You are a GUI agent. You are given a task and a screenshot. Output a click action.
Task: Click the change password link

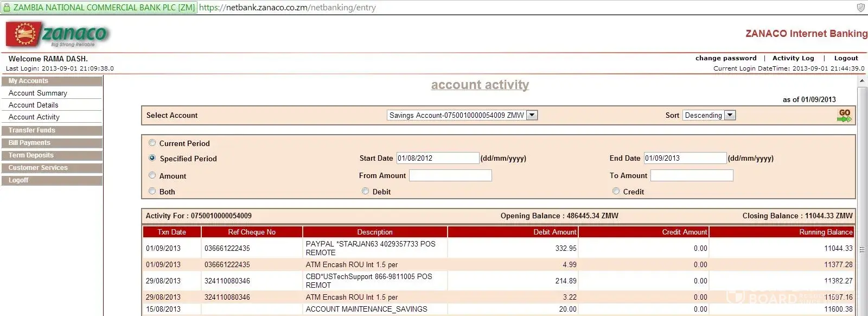click(726, 58)
